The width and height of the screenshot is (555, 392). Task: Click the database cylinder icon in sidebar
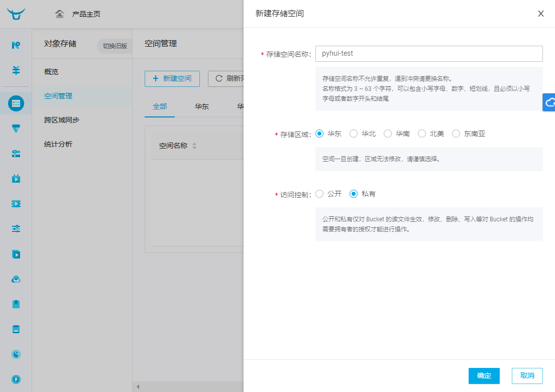click(16, 329)
